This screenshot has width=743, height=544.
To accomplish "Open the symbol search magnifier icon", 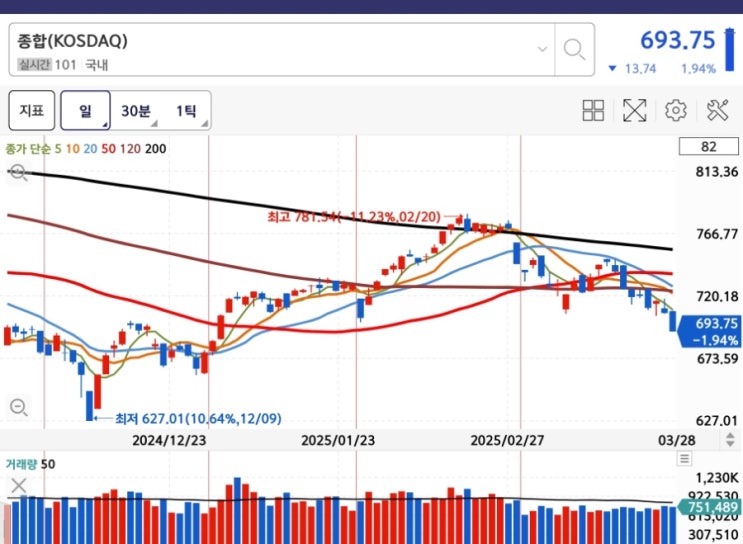I will 574,49.
